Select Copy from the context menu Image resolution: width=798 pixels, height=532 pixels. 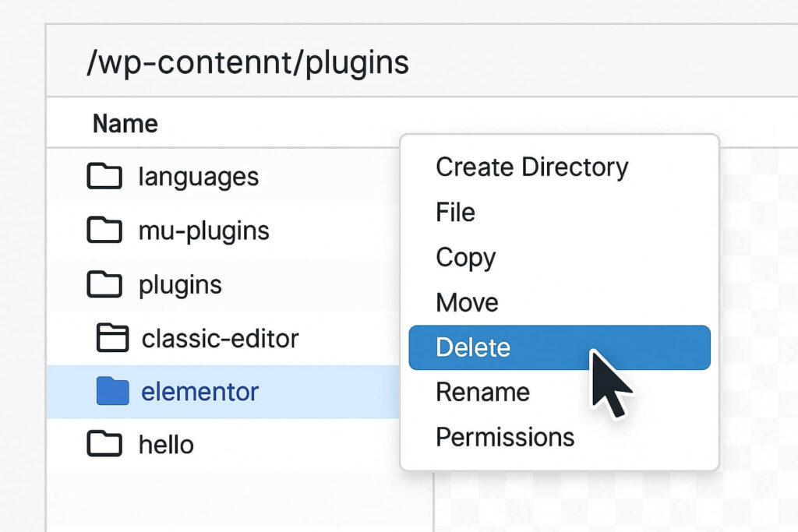click(465, 257)
